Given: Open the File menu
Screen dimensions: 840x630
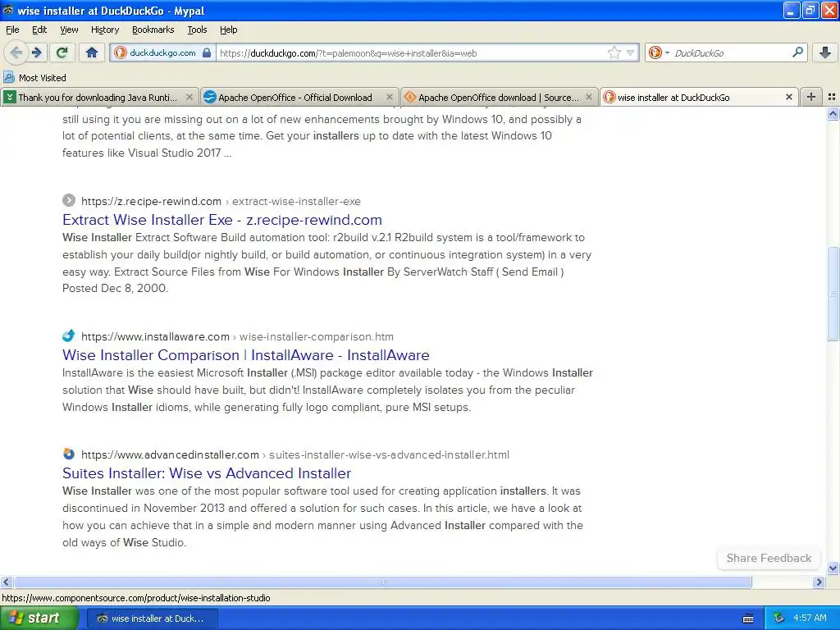Looking at the screenshot, I should 12,30.
